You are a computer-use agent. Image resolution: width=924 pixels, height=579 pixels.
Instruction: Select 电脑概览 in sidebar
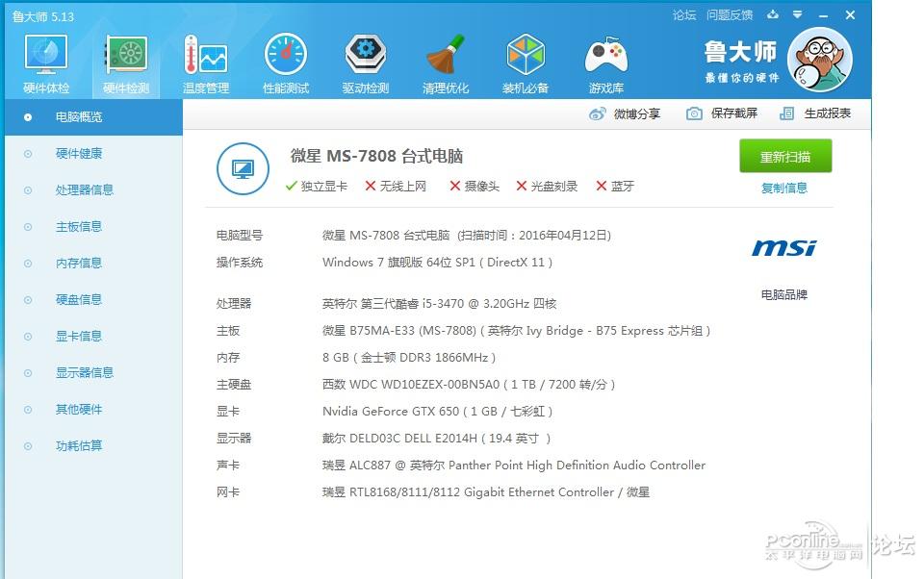pos(93,117)
